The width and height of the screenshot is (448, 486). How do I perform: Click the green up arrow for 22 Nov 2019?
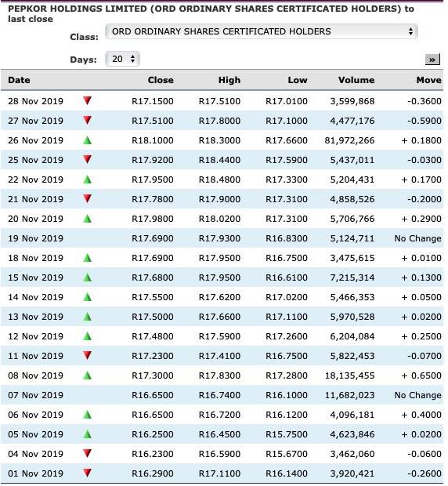tap(87, 180)
